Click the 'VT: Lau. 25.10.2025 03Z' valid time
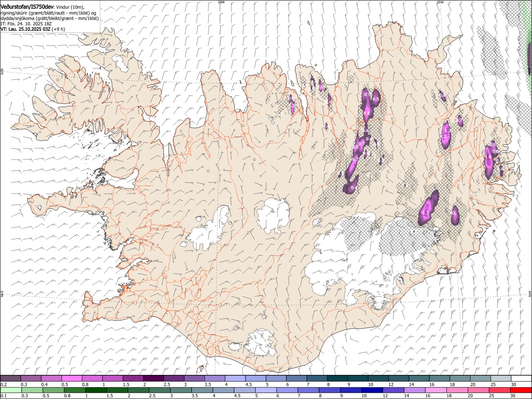The image size is (532, 399). click(x=25, y=29)
